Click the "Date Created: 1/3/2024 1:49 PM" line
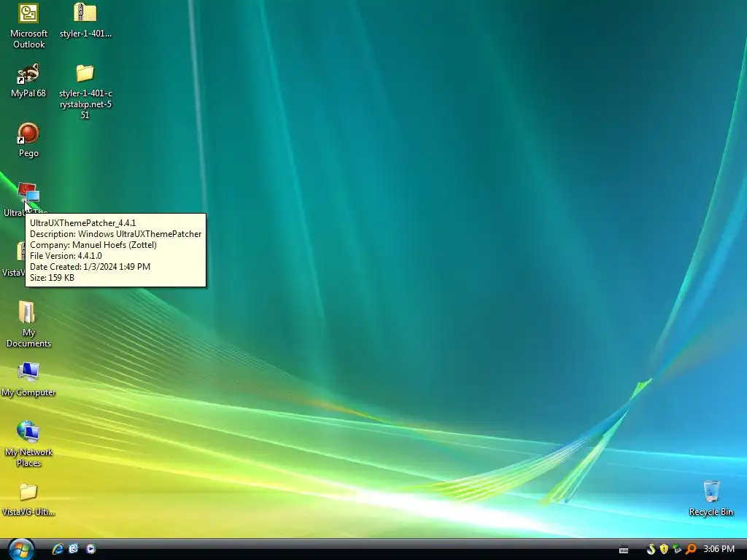The height and width of the screenshot is (560, 747). click(x=90, y=267)
